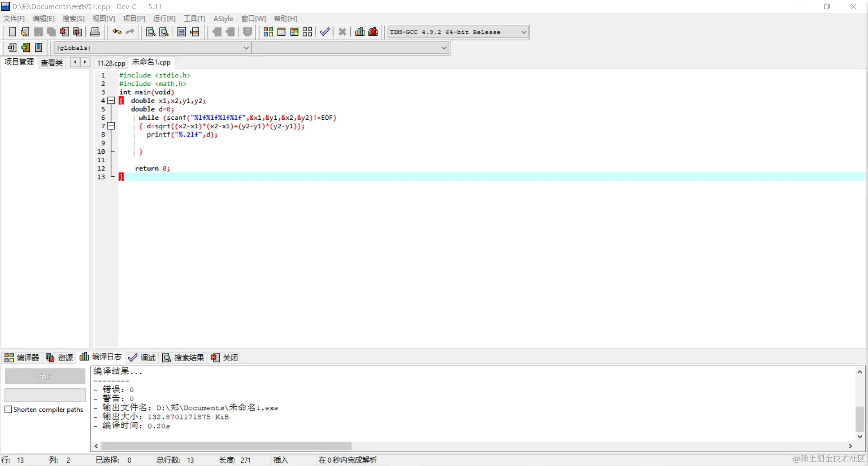
Task: Click the 'double d=0;' line in editor
Action: point(152,109)
